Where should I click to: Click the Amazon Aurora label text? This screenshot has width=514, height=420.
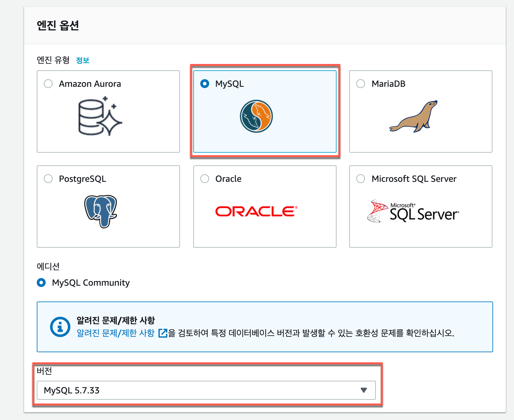point(90,84)
